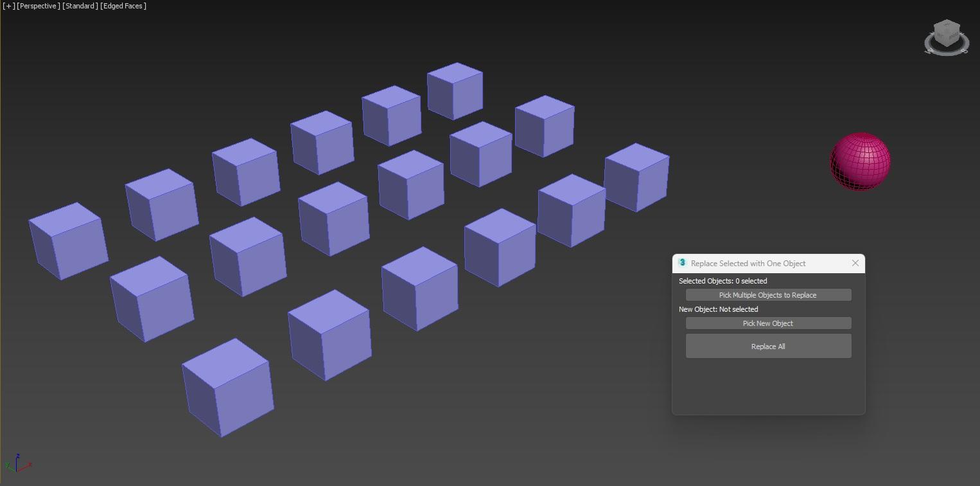980x486 pixels.
Task: Click the 3ds Max icon in dialog title
Action: click(682, 263)
